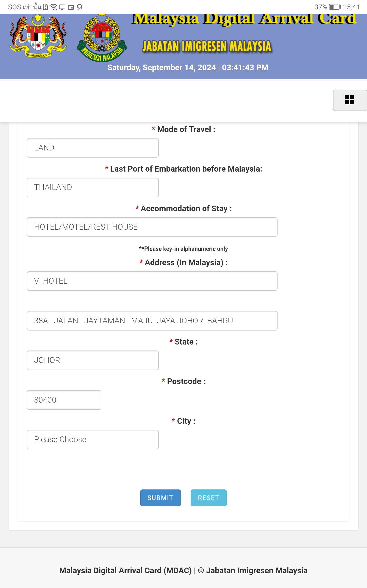This screenshot has height=588, width=367.
Task: Click the V HOTEL address field
Action: pyautogui.click(x=152, y=281)
